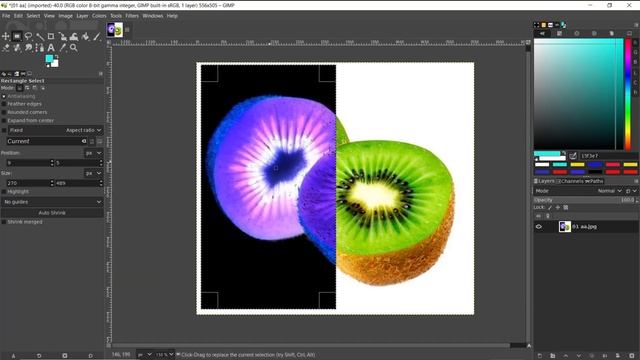
Task: Enable Rounded corners checkbox
Action: pos(4,112)
